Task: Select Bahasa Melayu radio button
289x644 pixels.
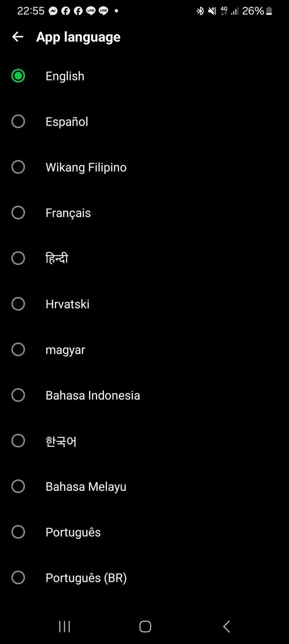Action: point(18,486)
